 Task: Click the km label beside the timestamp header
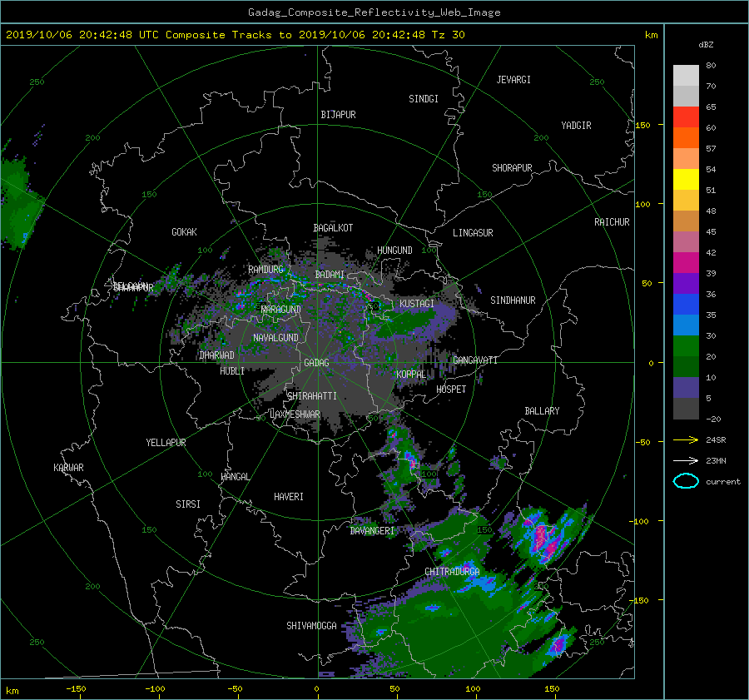coord(651,35)
